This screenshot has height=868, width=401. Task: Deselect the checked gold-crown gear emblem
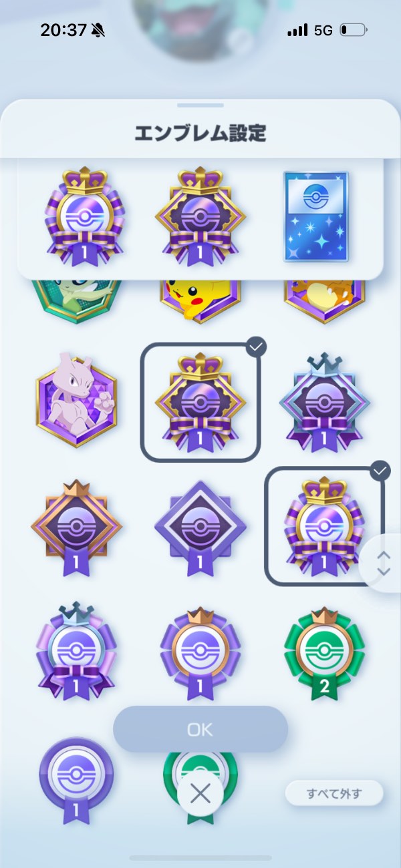(200, 402)
